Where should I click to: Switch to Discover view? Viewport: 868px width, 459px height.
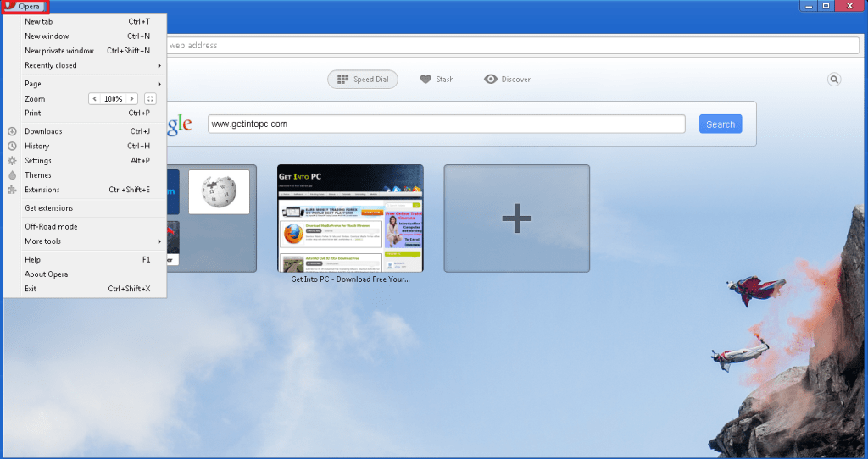[x=507, y=79]
